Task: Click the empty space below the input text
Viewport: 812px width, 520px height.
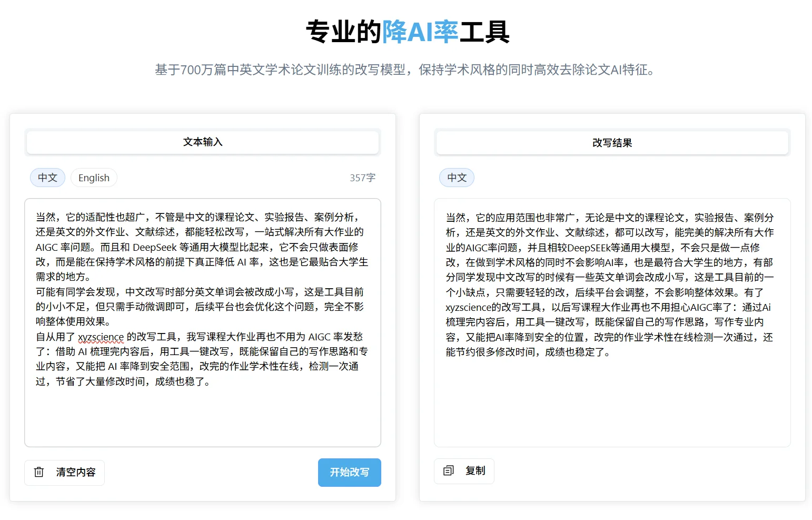Action: coord(203,416)
